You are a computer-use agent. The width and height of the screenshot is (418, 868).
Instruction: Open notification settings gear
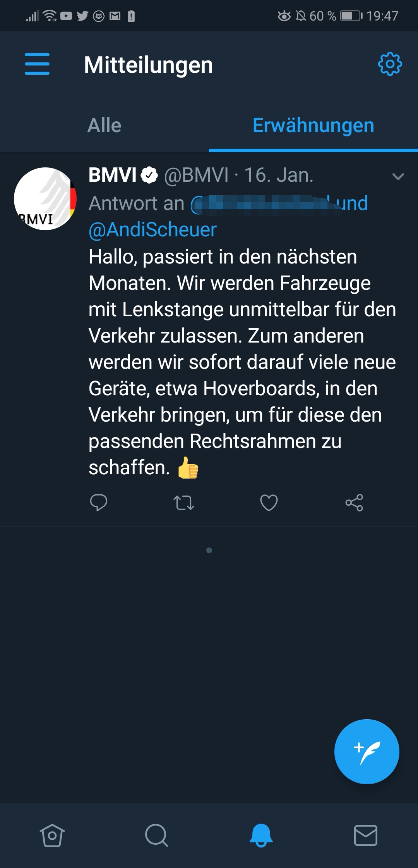pyautogui.click(x=390, y=64)
